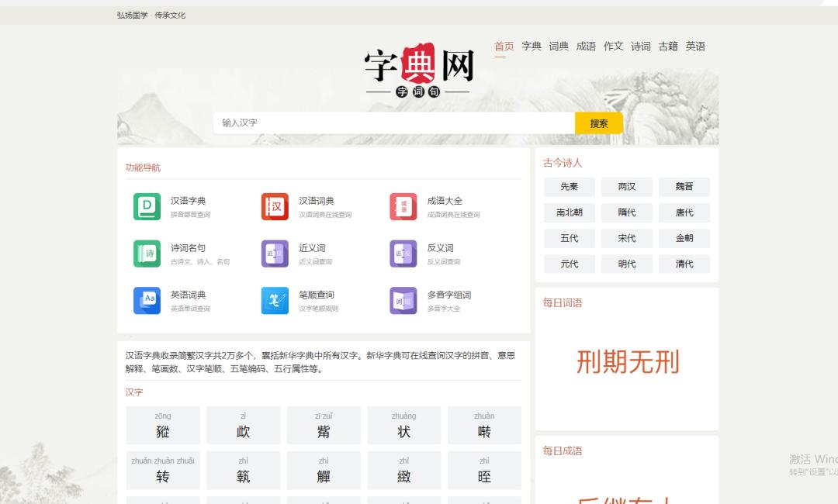Open the 笔顺查询 stroke order icon
This screenshot has height=504, width=838.
point(275,300)
